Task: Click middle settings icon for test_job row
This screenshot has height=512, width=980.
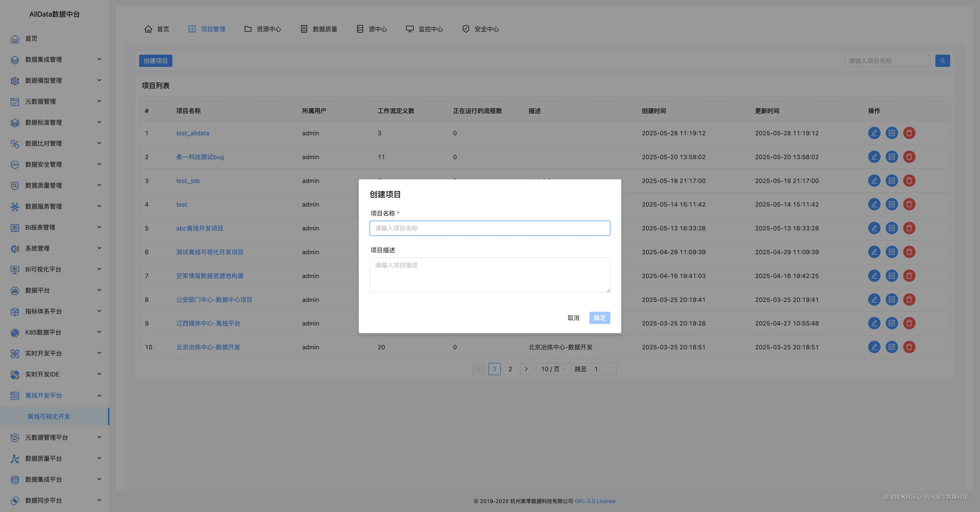Action: 891,181
